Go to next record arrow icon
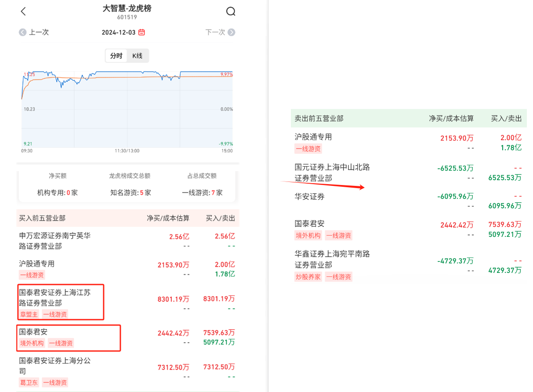Screen dimensions: 533x392 click(231, 32)
